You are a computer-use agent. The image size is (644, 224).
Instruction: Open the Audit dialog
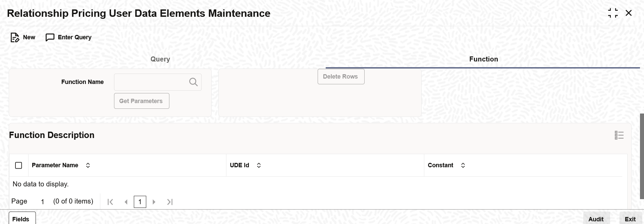point(596,219)
